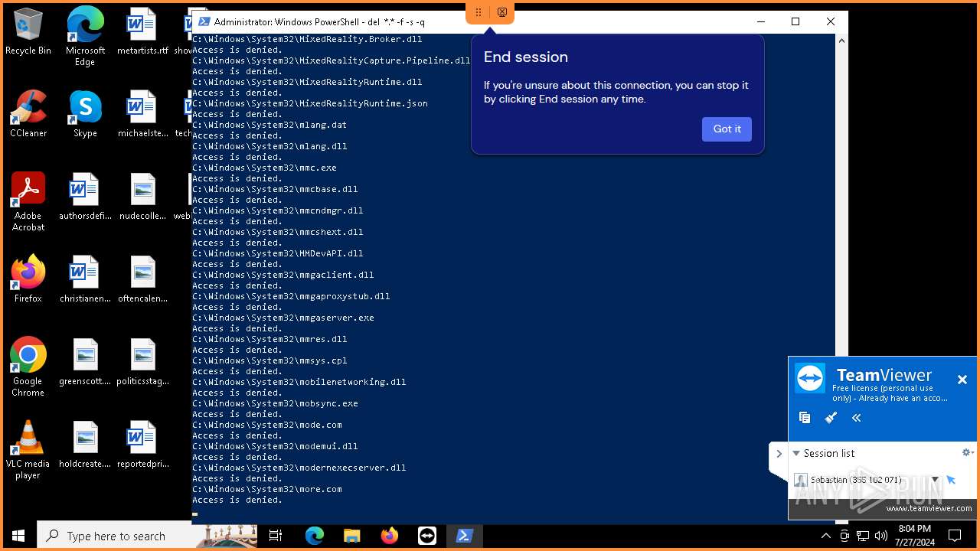The image size is (980, 551).
Task: Select the greenscott... image file
Action: [85, 362]
